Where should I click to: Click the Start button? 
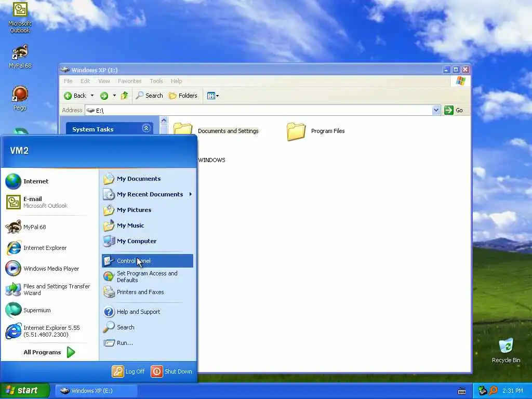(24, 391)
